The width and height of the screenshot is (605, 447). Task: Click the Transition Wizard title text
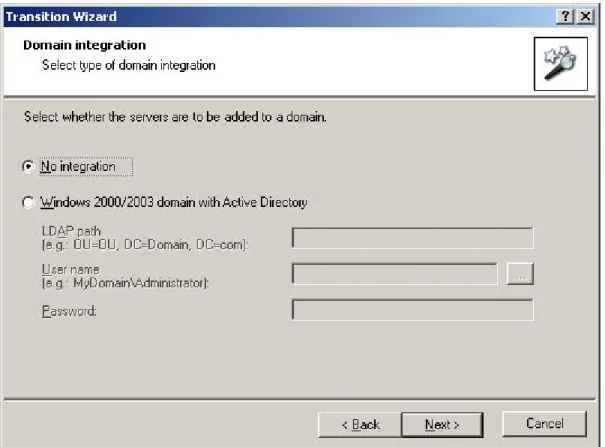[x=61, y=17]
